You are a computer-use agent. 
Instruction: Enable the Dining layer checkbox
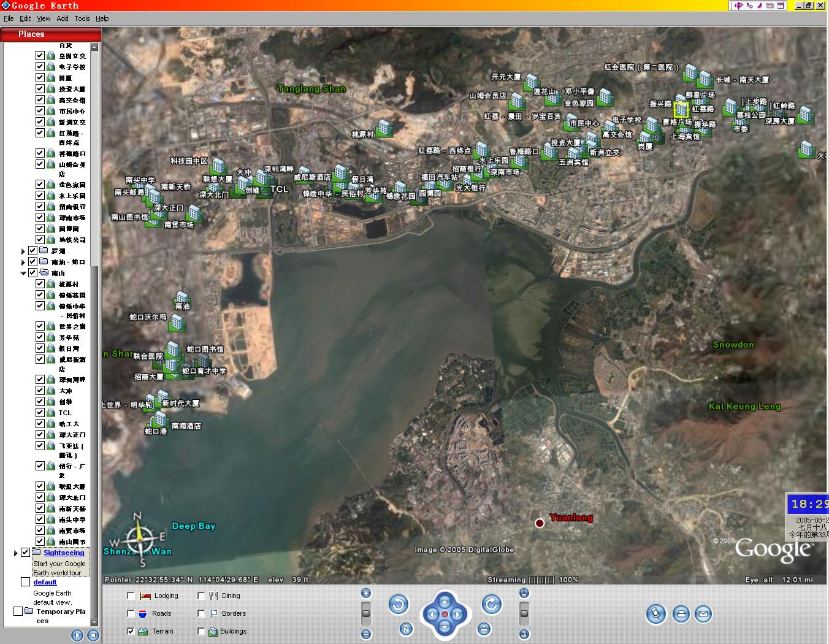[x=201, y=596]
